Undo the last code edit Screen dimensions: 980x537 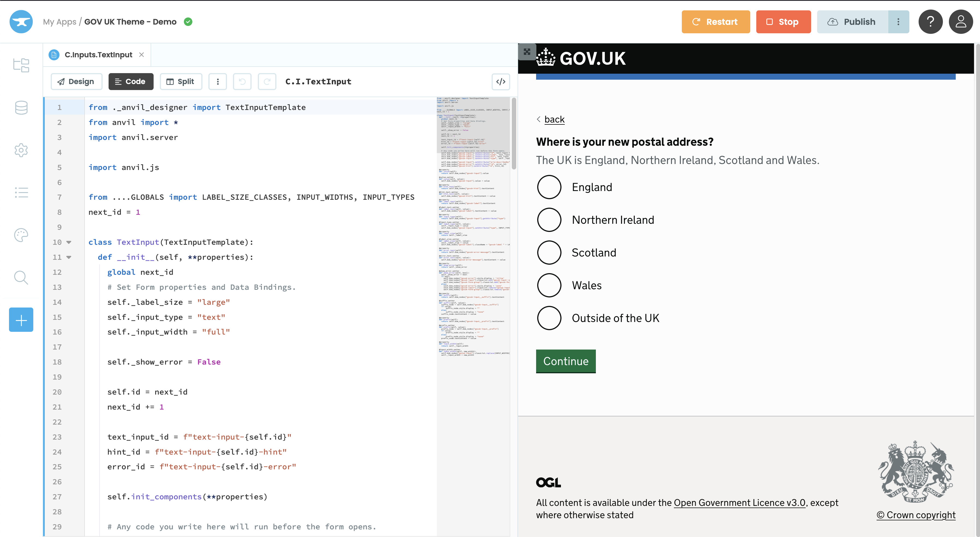click(x=242, y=81)
